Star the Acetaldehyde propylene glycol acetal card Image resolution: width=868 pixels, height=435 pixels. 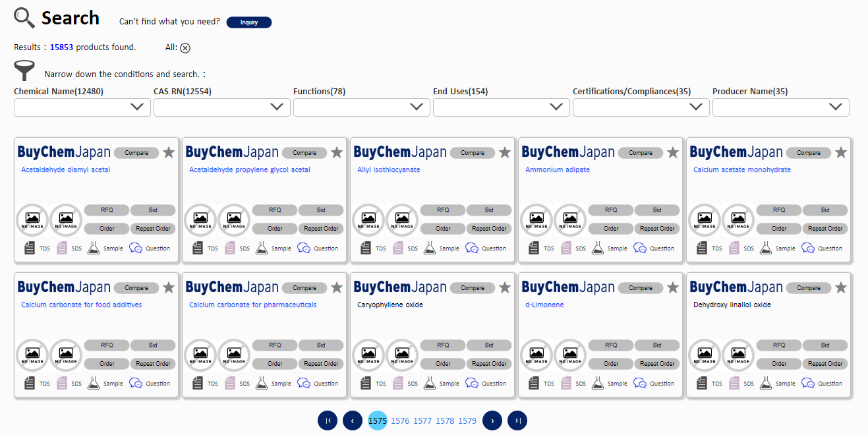tap(337, 152)
